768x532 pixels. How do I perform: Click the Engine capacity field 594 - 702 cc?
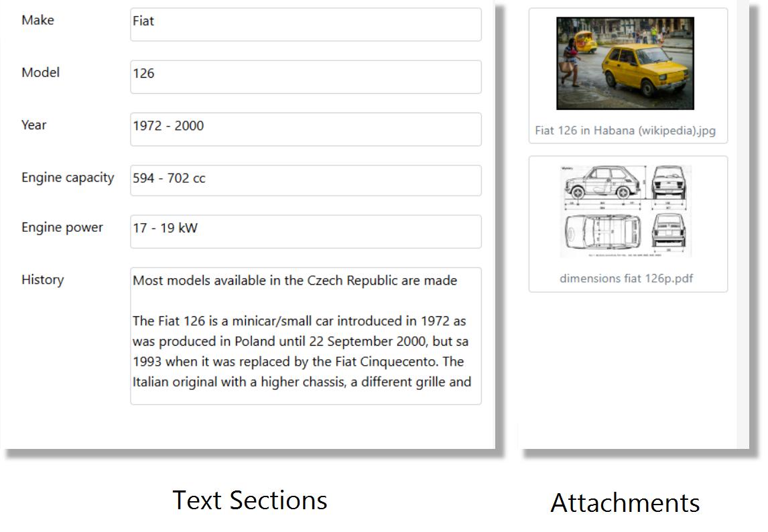[306, 180]
